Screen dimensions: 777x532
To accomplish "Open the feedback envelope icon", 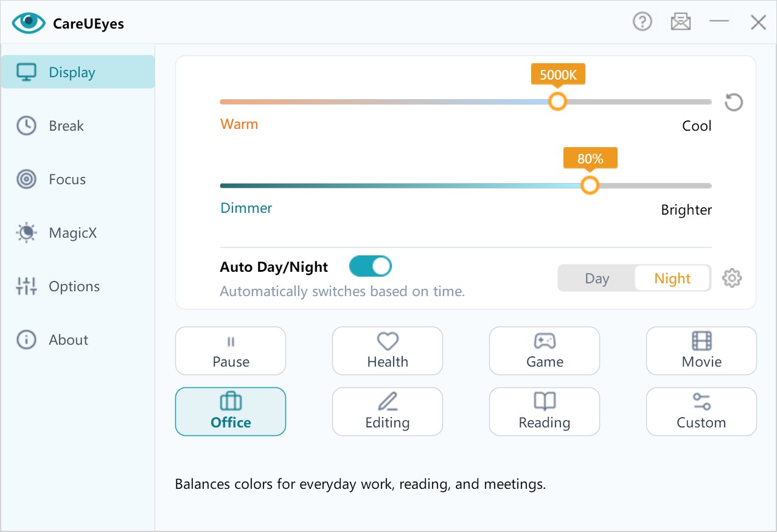I will [x=681, y=22].
